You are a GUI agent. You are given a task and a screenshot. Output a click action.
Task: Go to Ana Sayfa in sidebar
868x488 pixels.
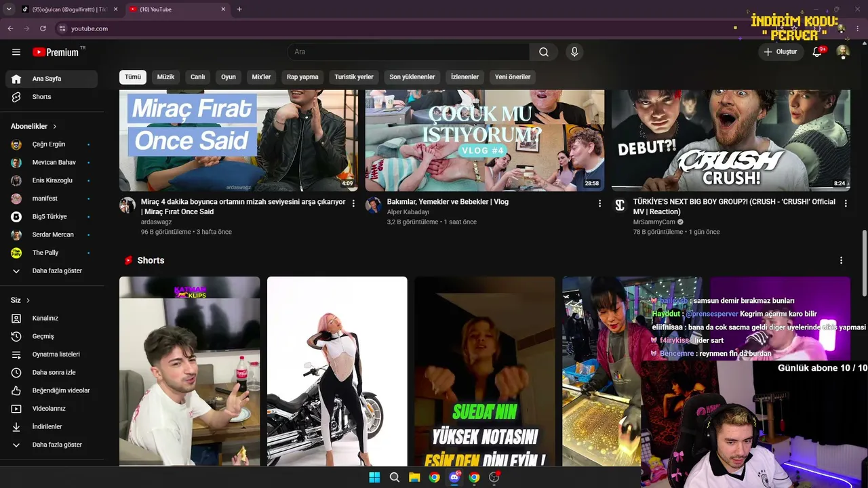(52, 79)
